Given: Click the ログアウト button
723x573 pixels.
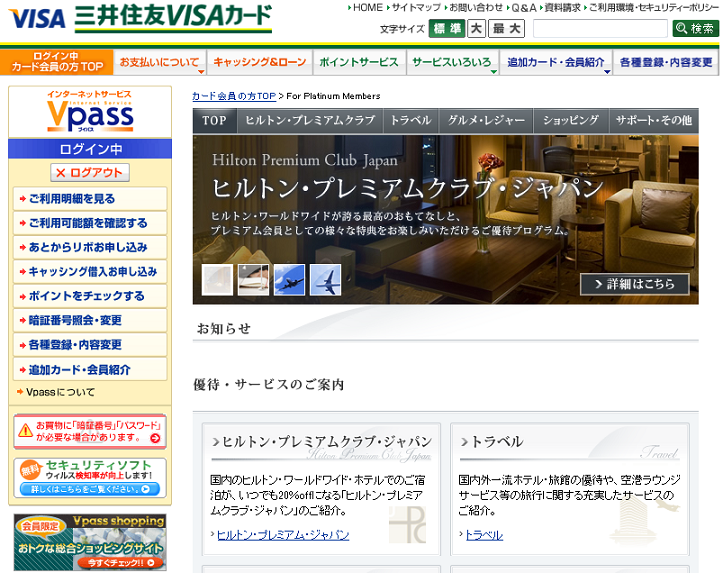Looking at the screenshot, I should tap(90, 173).
